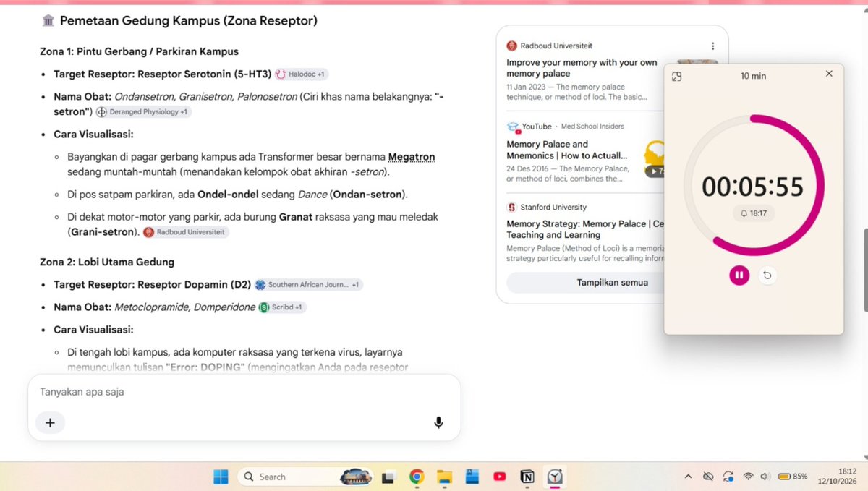This screenshot has width=868, height=491.
Task: Click the 18:17 bell alarm chip
Action: point(753,213)
